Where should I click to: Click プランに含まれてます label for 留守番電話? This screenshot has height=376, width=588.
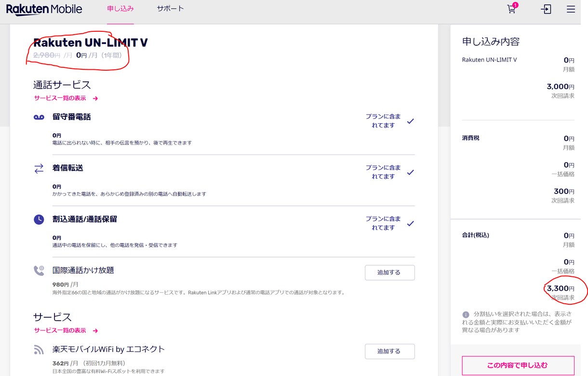[x=383, y=121]
